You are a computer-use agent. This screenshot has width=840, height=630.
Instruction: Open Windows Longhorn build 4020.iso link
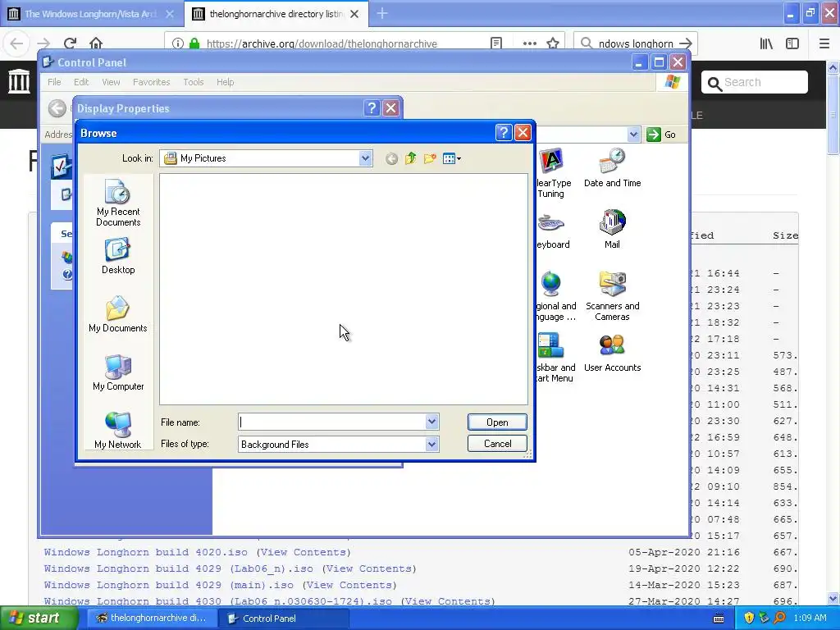click(x=146, y=552)
